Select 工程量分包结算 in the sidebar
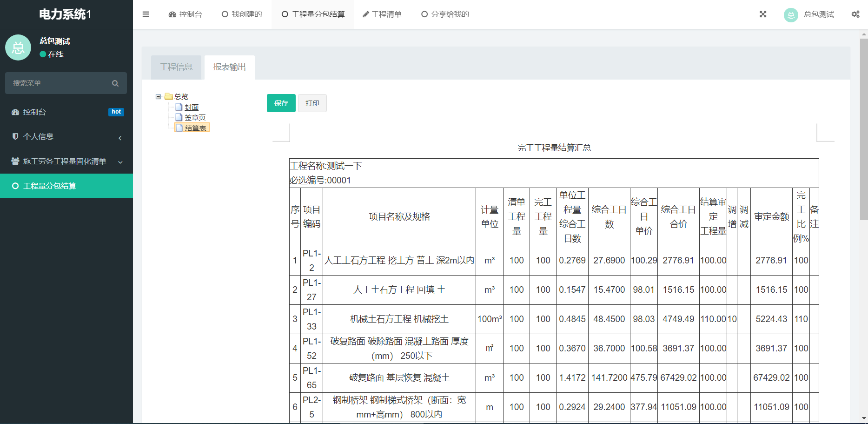This screenshot has height=424, width=868. (x=66, y=186)
